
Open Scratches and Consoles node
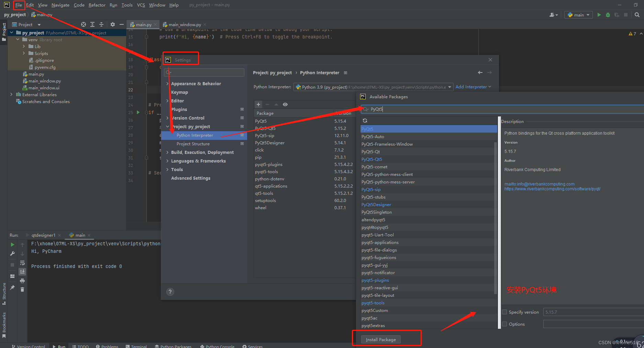pos(43,101)
